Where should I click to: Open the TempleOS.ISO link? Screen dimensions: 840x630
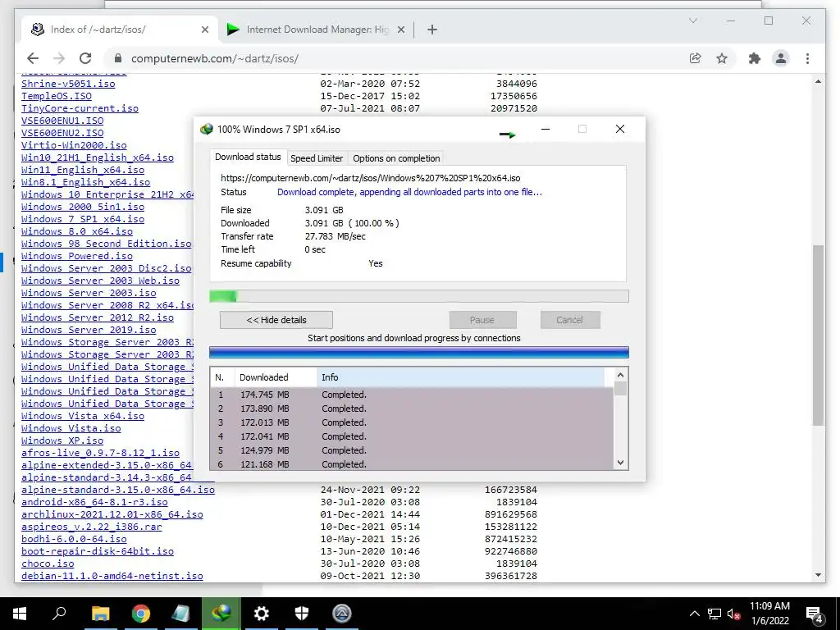point(57,96)
